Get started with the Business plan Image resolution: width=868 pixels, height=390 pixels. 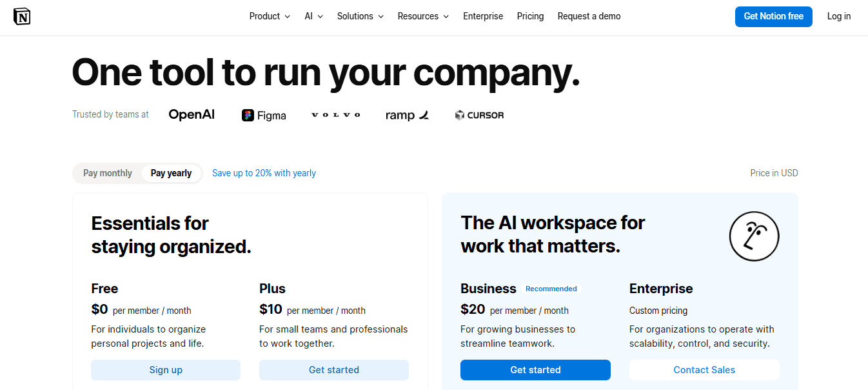coord(535,369)
